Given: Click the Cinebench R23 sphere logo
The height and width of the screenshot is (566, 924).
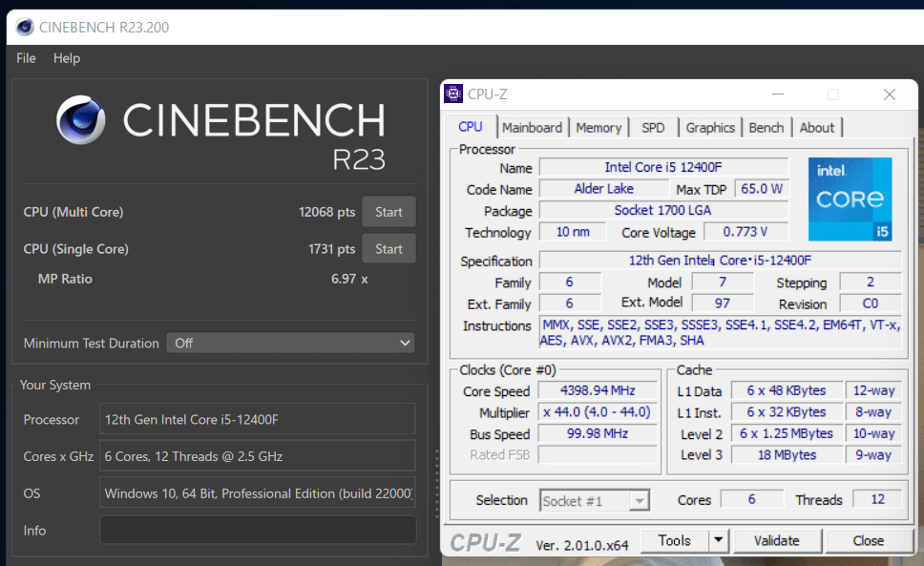Looking at the screenshot, I should (81, 120).
